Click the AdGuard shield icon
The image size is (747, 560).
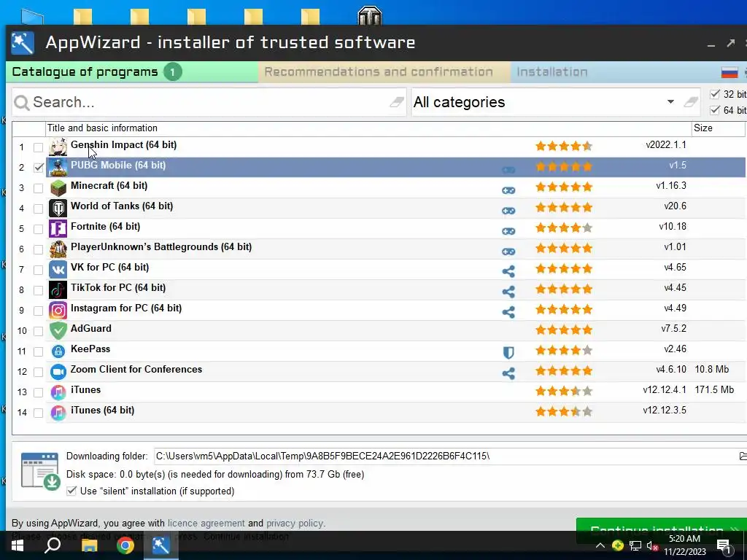point(58,330)
